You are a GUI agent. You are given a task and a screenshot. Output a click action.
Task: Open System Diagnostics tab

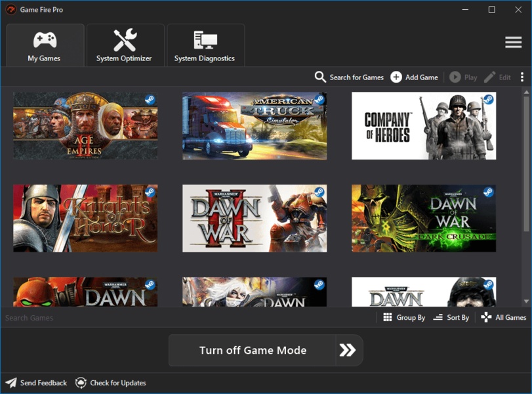click(205, 45)
